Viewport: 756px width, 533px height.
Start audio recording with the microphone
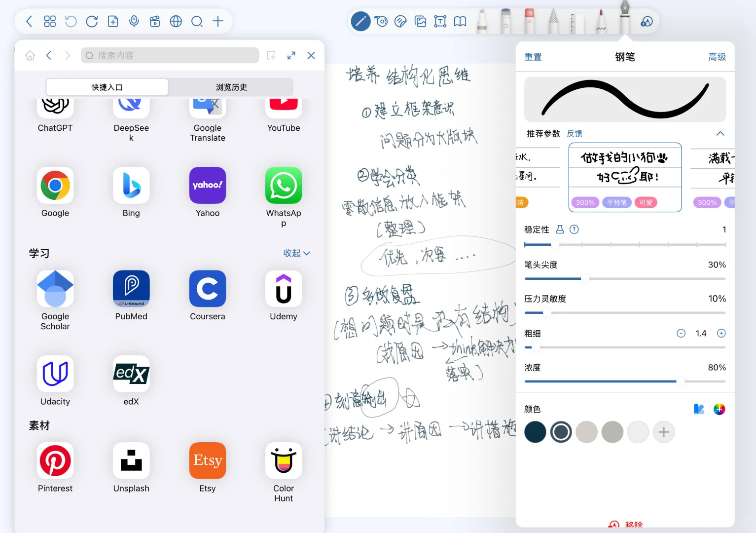[x=134, y=21]
